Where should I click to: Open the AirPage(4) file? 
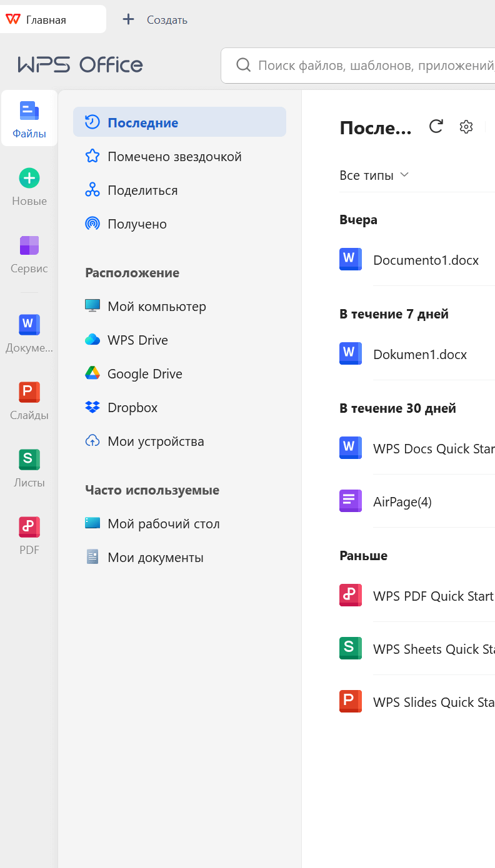point(402,501)
